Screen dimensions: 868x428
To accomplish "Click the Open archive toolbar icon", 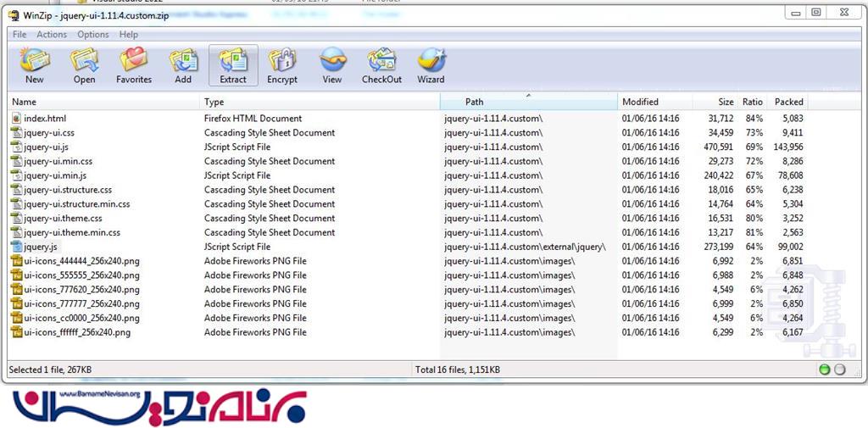I will click(x=84, y=60).
